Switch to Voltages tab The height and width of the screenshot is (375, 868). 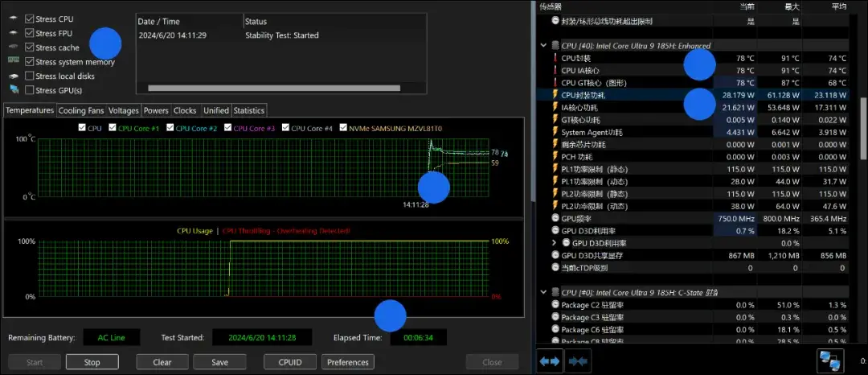(x=124, y=111)
